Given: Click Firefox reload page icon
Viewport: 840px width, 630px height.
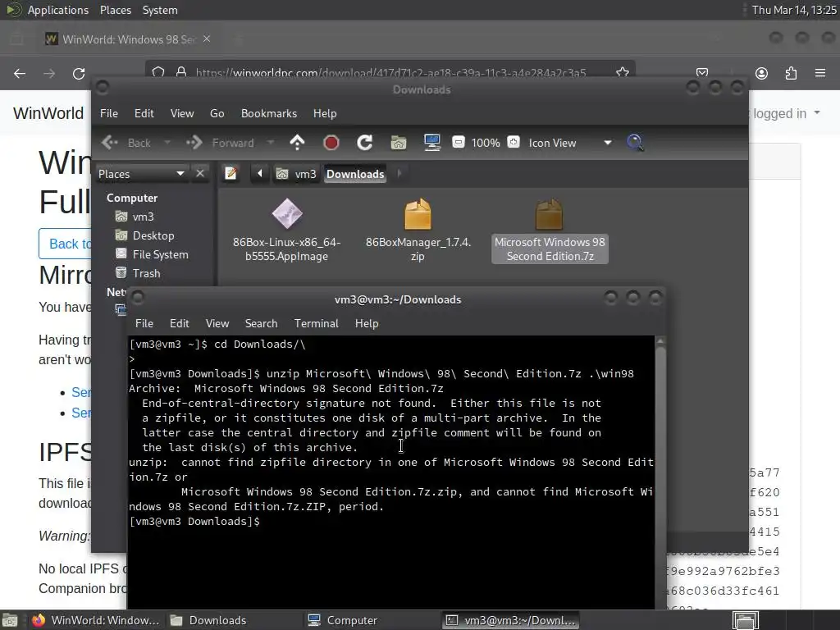Looking at the screenshot, I should pos(79,73).
